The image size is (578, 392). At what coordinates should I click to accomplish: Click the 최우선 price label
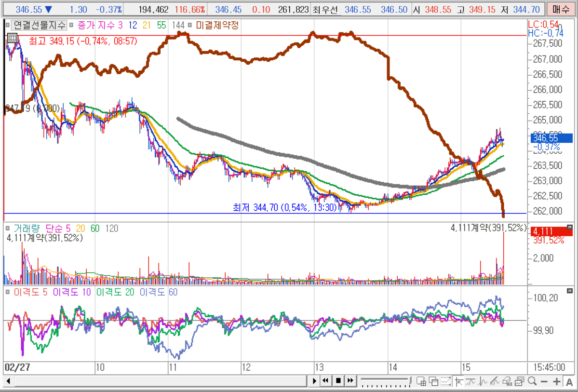(327, 10)
